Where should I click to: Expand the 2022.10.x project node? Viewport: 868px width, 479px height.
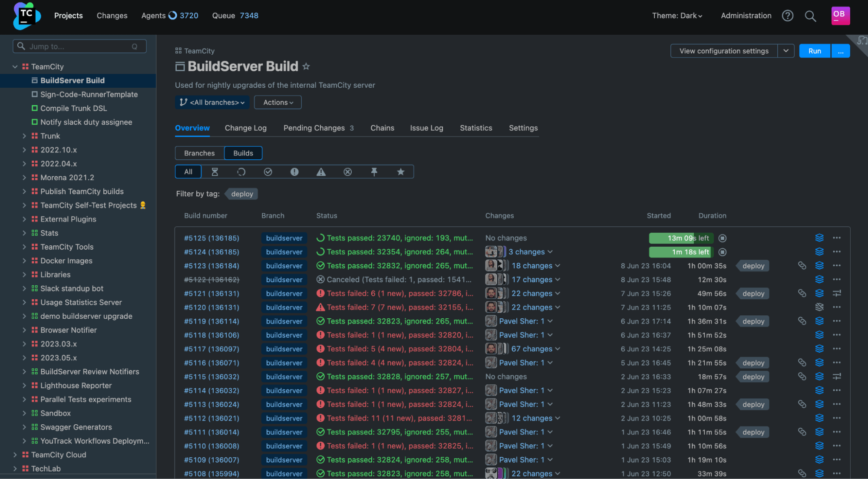pos(24,150)
